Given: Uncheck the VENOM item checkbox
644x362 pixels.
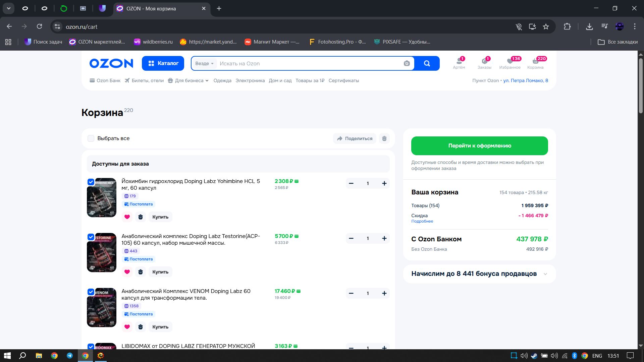Looking at the screenshot, I should coord(91,292).
